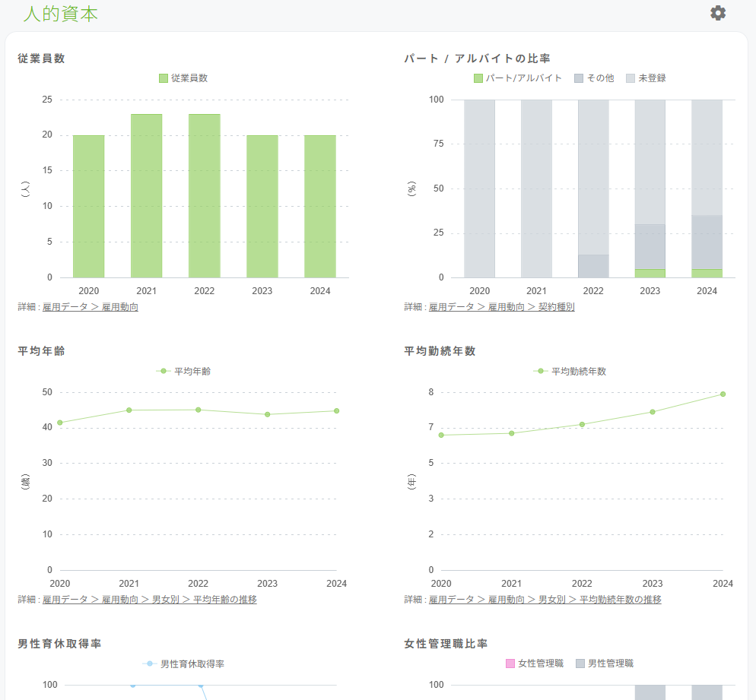Click the 2020 未登録 bar
The image size is (756, 700).
pos(480,188)
